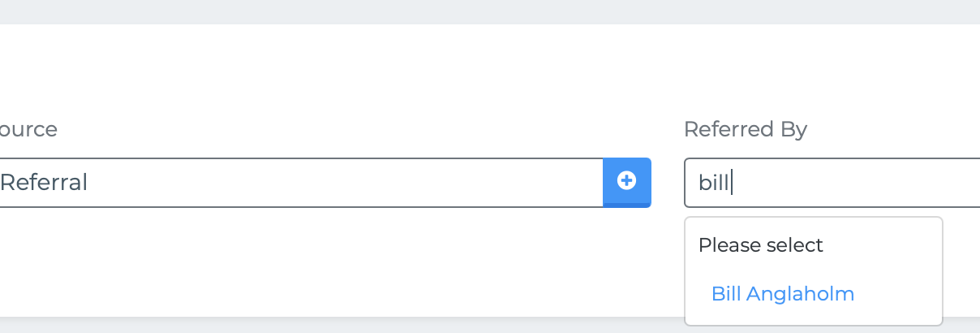
Task: Click the word Referral in Source field
Action: point(44,182)
